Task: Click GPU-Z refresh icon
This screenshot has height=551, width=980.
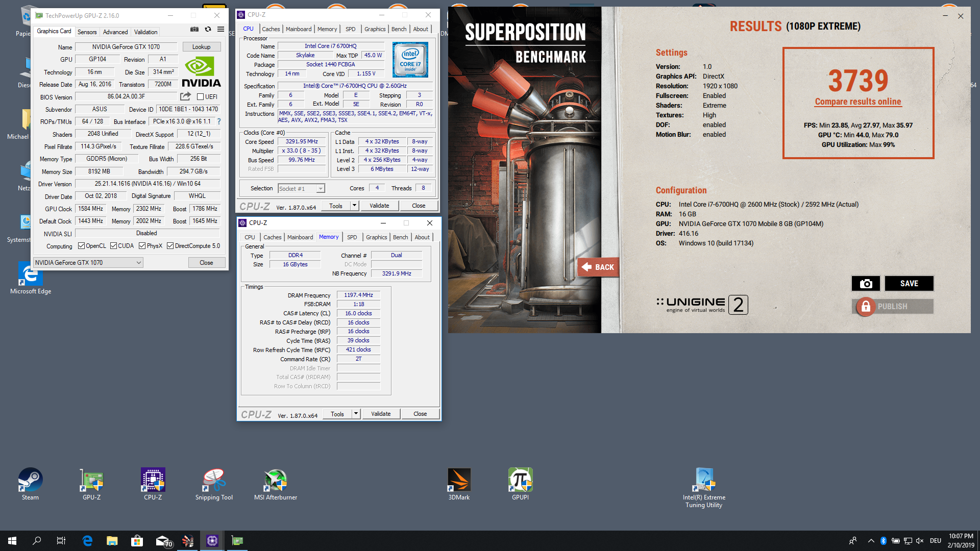Action: [208, 30]
